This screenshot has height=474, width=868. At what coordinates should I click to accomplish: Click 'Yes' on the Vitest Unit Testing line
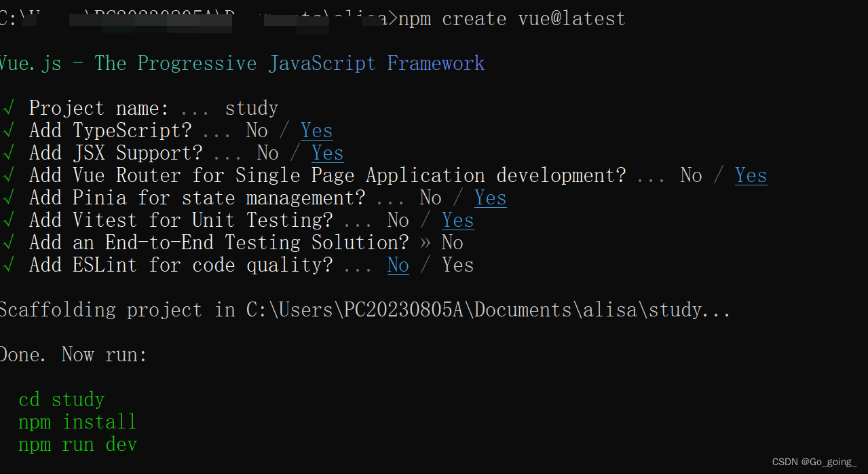click(x=458, y=220)
